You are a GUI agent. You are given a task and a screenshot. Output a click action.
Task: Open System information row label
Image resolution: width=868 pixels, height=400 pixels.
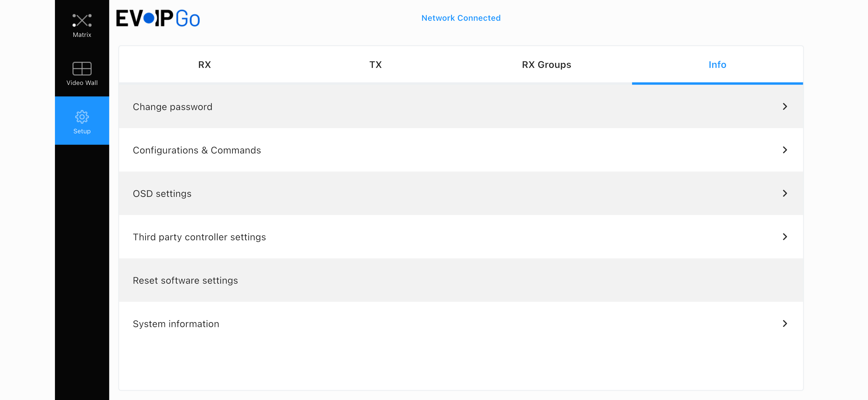pyautogui.click(x=176, y=324)
